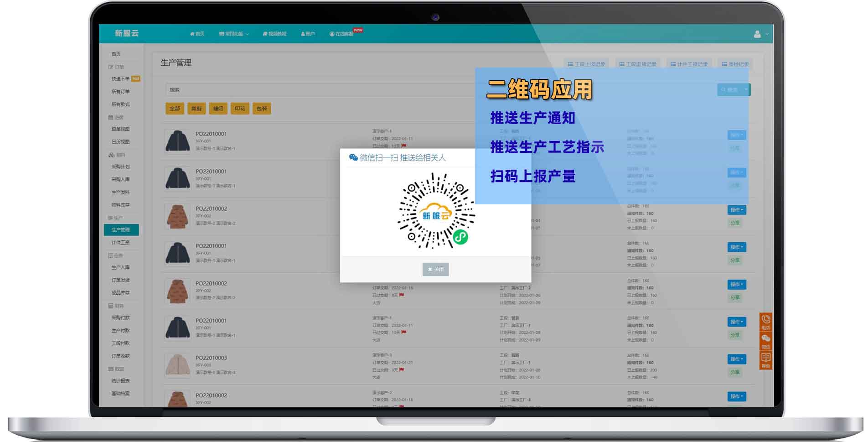
Task: Close the QR dialog with 关闭 button
Action: pos(435,269)
